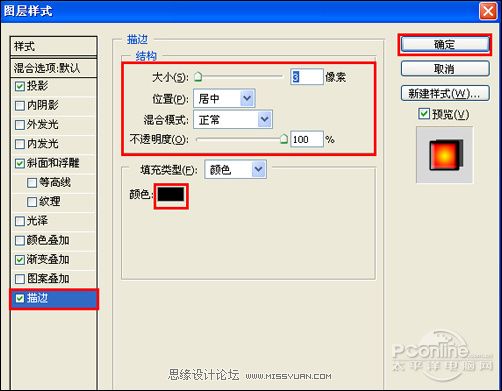
Task: Select the 样式 styles list header
Action: [53, 46]
